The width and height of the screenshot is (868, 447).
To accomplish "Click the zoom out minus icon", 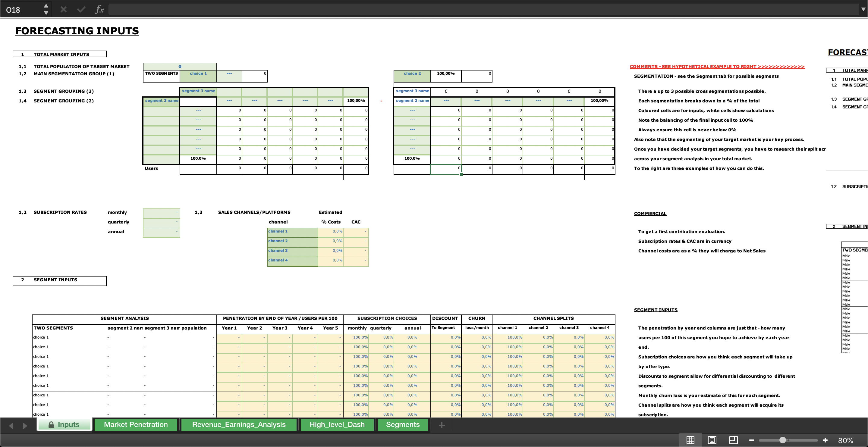I will pyautogui.click(x=752, y=440).
